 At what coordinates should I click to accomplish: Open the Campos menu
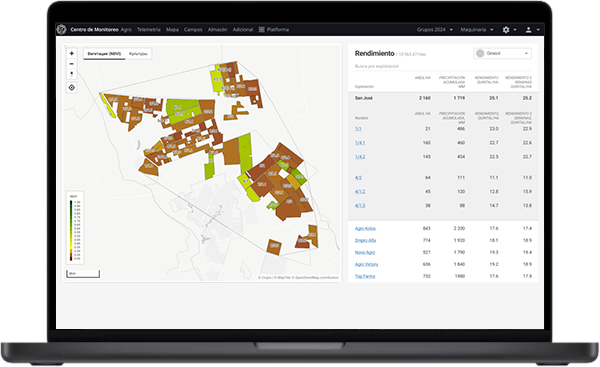pos(193,29)
